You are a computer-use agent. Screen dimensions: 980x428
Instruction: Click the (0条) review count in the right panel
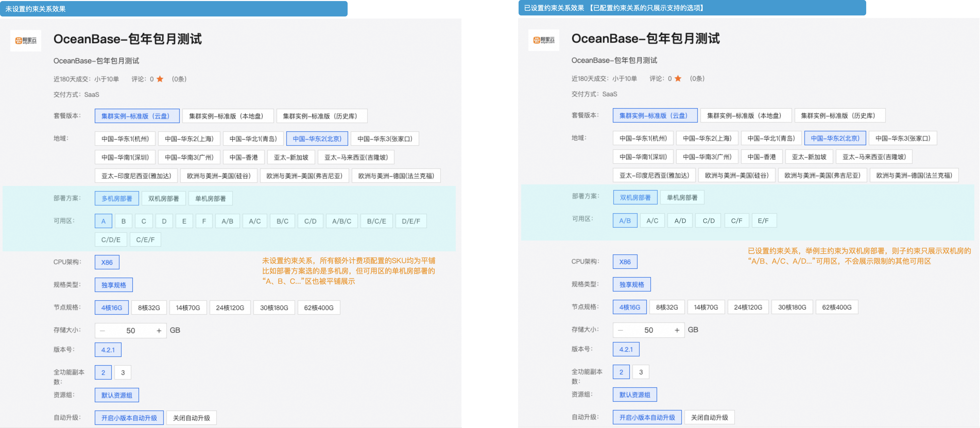click(697, 78)
